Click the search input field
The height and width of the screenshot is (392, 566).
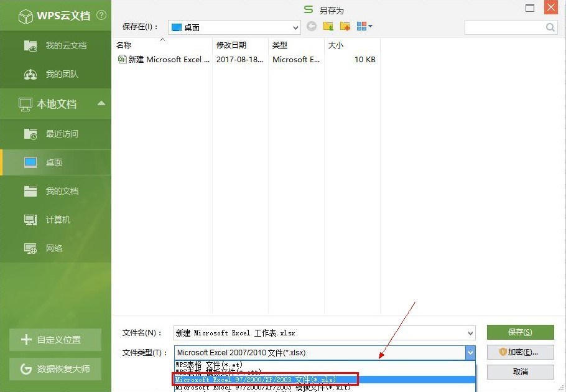pyautogui.click(x=504, y=27)
